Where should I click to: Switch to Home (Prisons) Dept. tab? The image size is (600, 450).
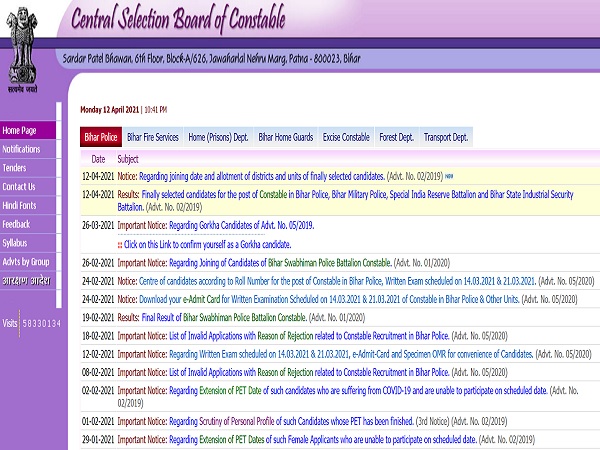[218, 137]
